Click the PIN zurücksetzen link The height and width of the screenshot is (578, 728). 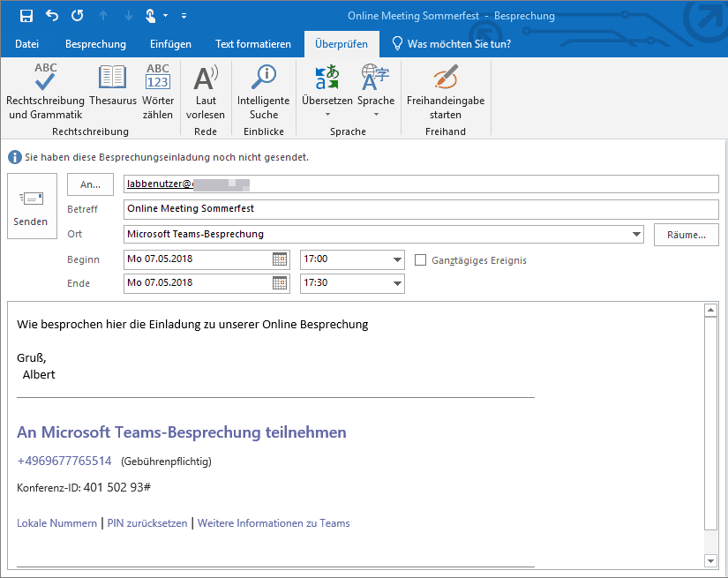147,523
